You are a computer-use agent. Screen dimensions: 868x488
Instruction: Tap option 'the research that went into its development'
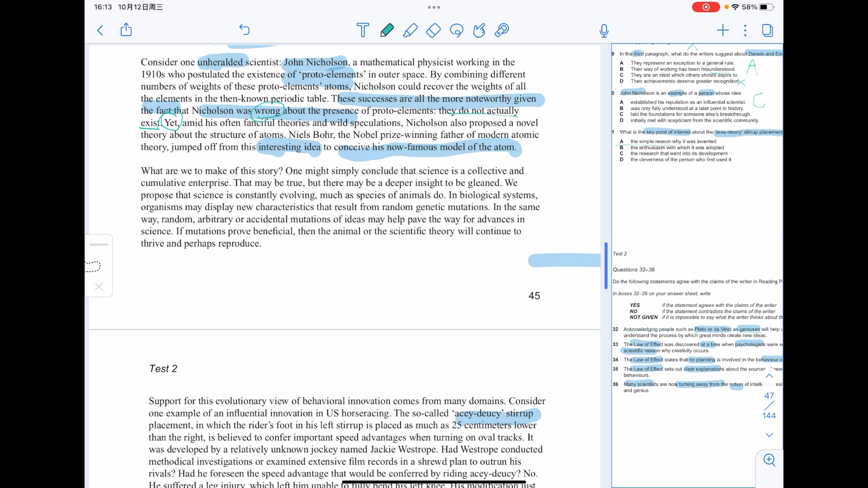[679, 154]
